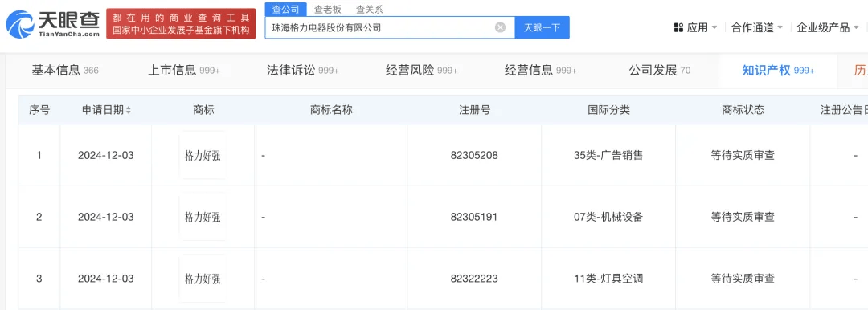Click the TianYanCha logo icon
The height and width of the screenshot is (310, 868).
(x=20, y=24)
